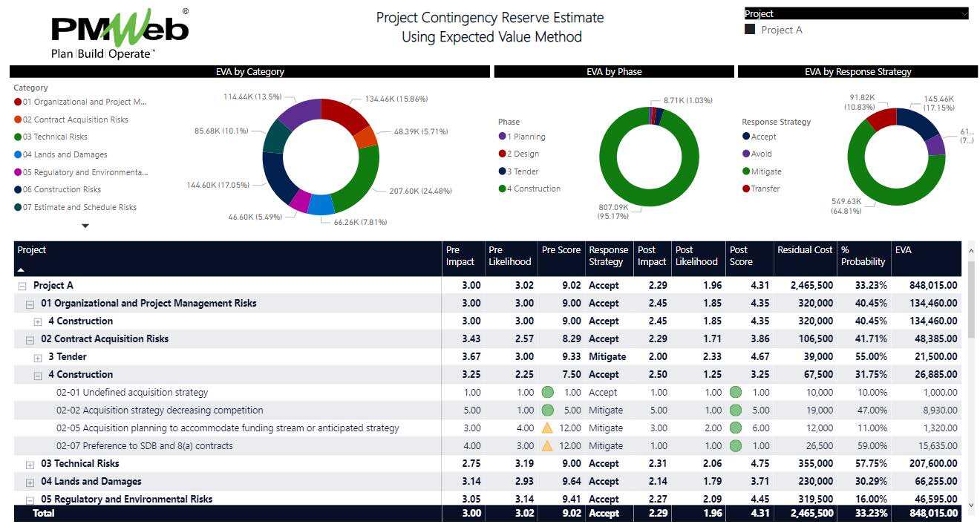This screenshot has width=980, height=530.
Task: Collapse the Project A tree row
Action: (x=22, y=286)
